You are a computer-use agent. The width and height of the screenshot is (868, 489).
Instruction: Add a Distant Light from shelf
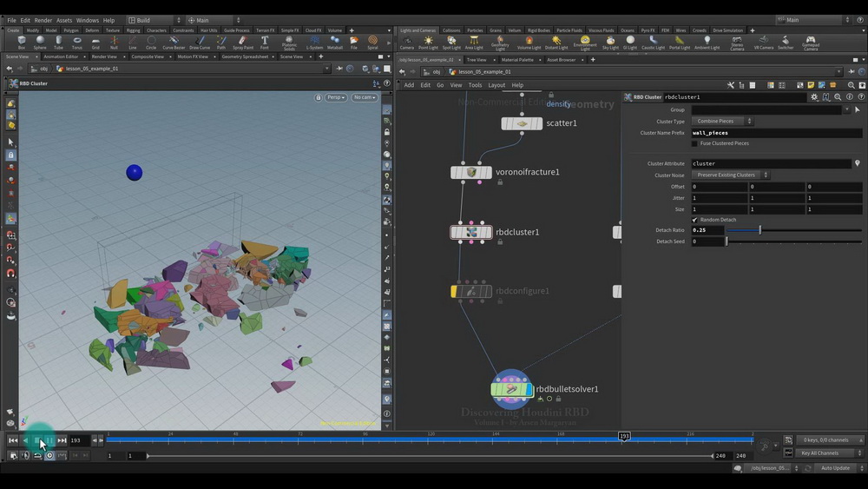[556, 43]
